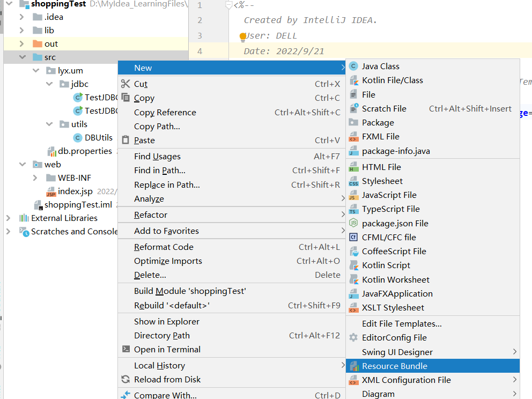Click the CoffeeScript File icon
The width and height of the screenshot is (532, 399).
(x=353, y=252)
